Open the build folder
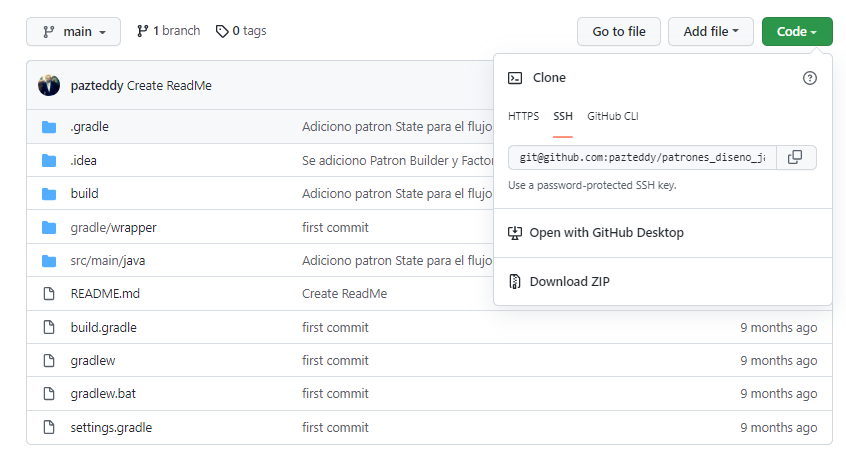The width and height of the screenshot is (846, 451). coord(85,194)
